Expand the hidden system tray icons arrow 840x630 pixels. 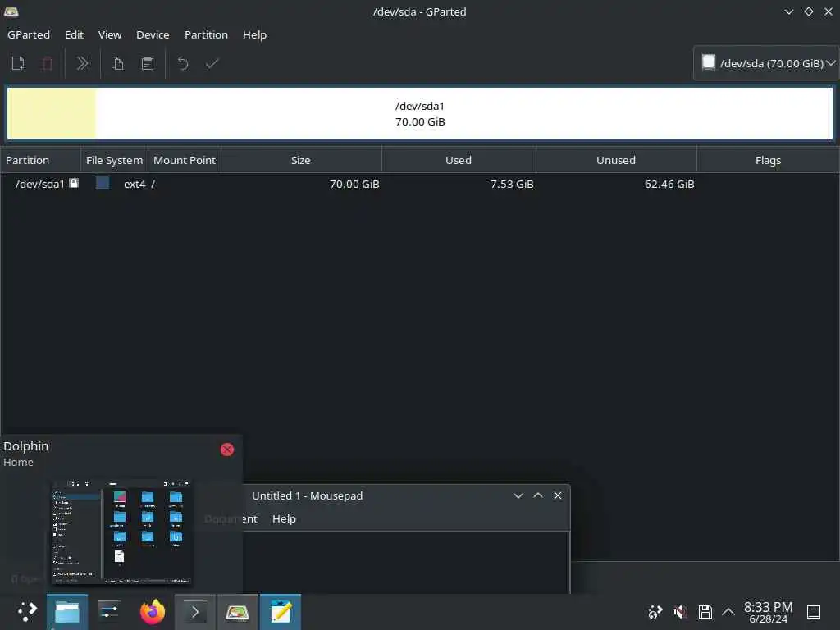[x=728, y=612]
